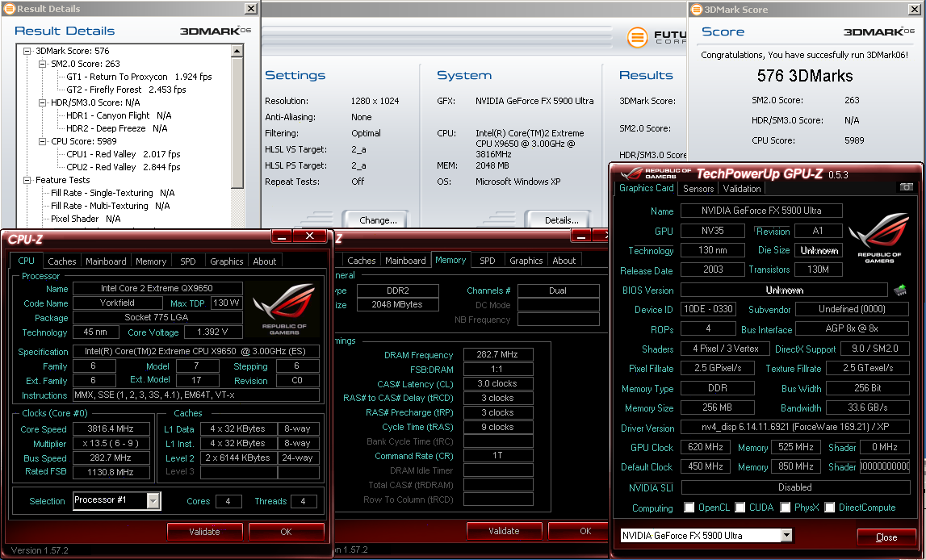
Task: Open the Validation tab in GPU-Z
Action: [742, 188]
